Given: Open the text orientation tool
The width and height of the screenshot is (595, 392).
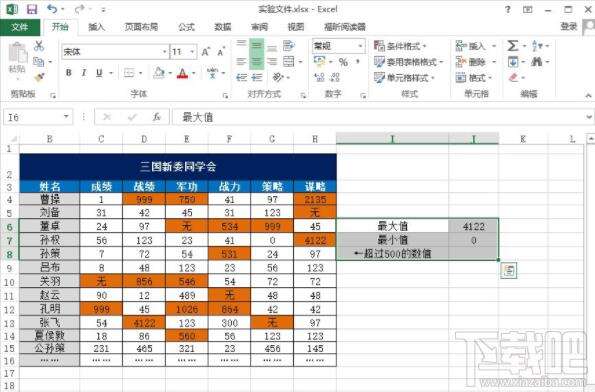Looking at the screenshot, I should pos(278,77).
